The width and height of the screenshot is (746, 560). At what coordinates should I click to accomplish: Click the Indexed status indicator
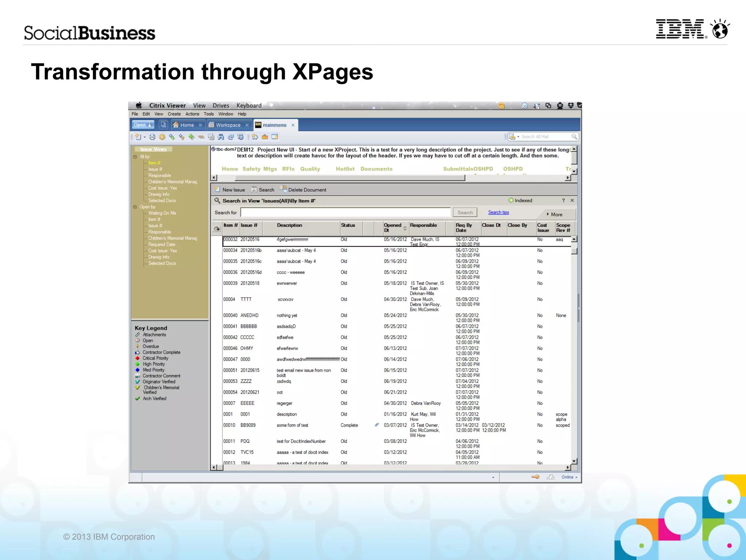tap(520, 200)
